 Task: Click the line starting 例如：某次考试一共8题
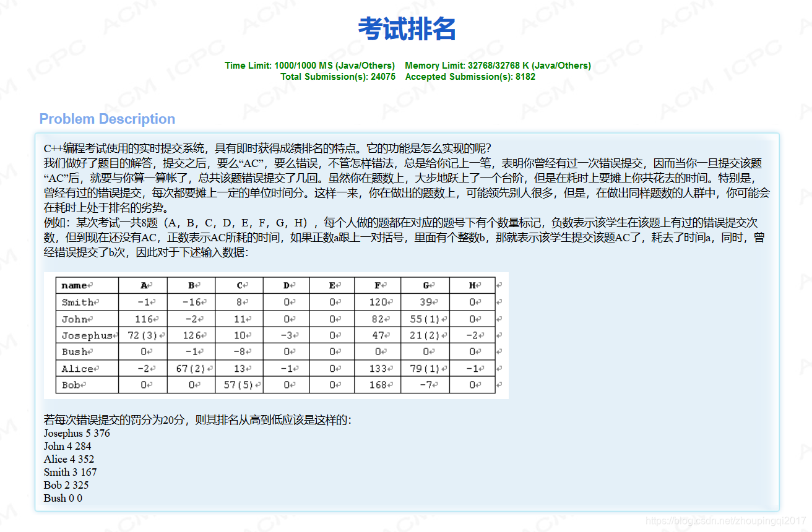pyautogui.click(x=401, y=223)
